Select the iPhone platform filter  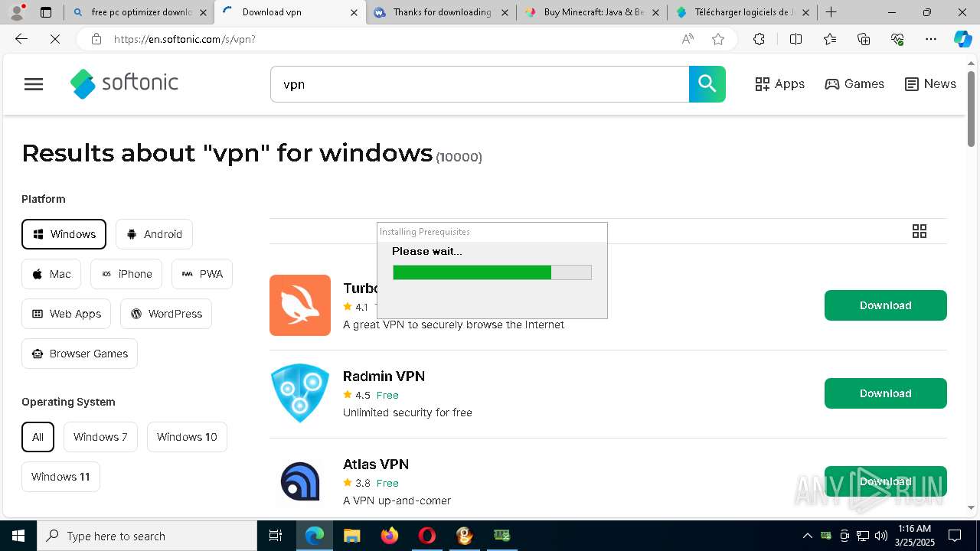pos(126,274)
